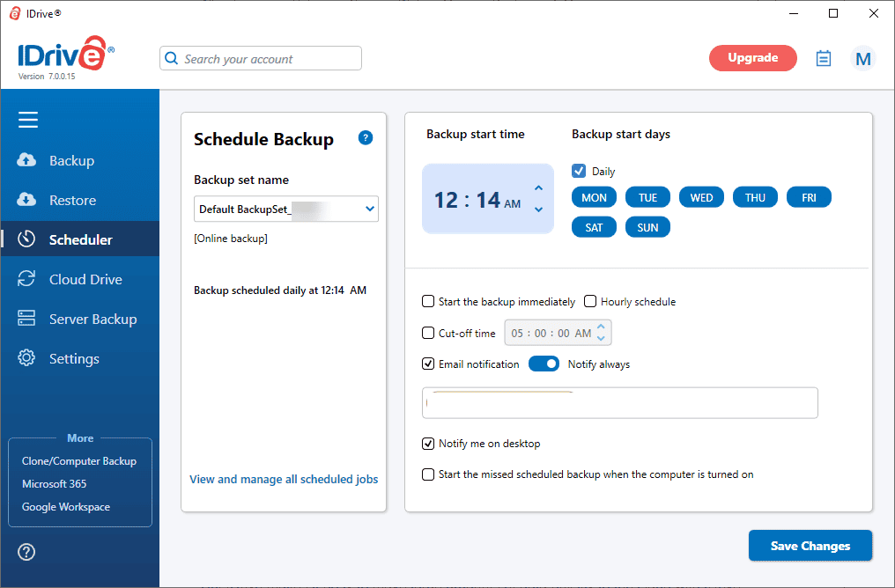This screenshot has height=588, width=895.
Task: Click the IDrive logo
Action: 66,54
